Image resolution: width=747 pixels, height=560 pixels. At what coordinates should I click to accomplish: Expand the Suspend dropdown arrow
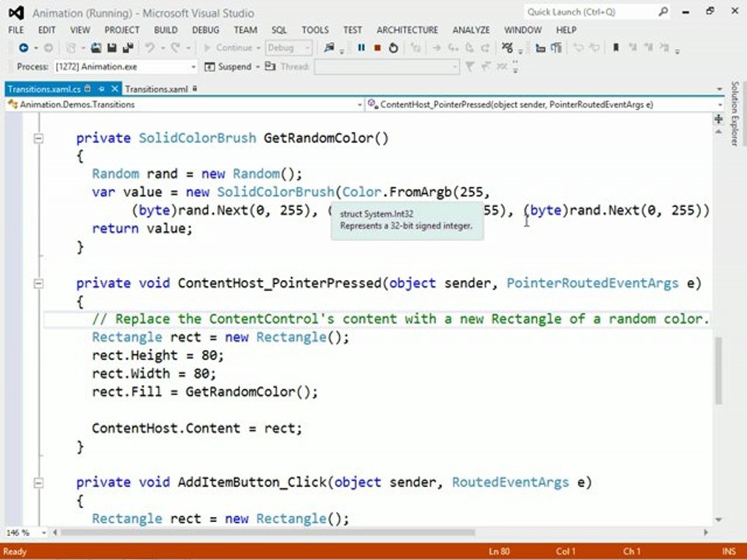[258, 67]
